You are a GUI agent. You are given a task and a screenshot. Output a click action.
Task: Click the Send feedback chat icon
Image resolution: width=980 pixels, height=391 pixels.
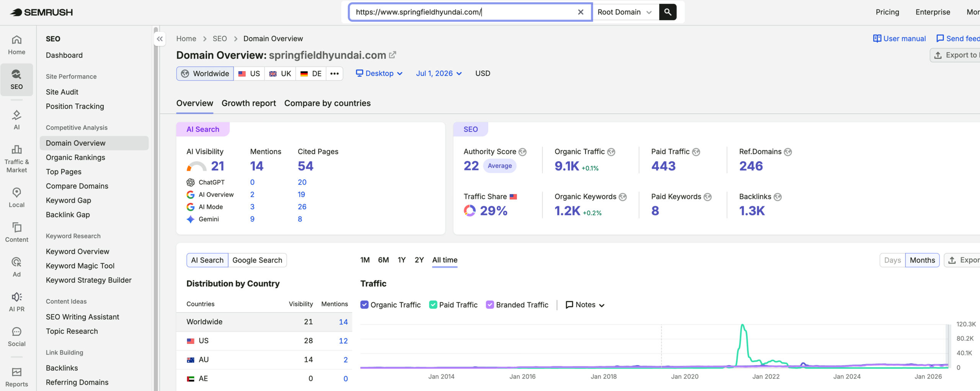pos(940,38)
